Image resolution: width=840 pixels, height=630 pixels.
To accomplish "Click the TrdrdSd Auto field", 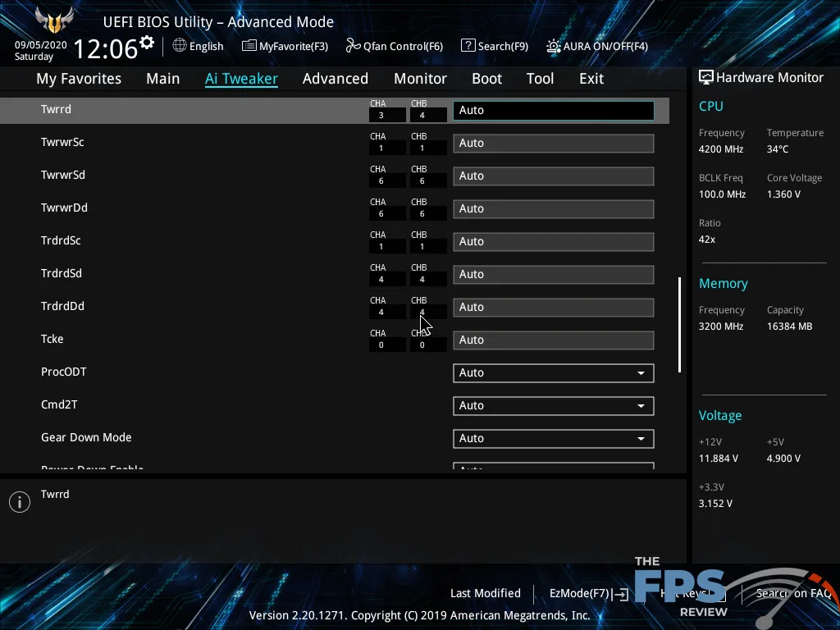I will 554,274.
